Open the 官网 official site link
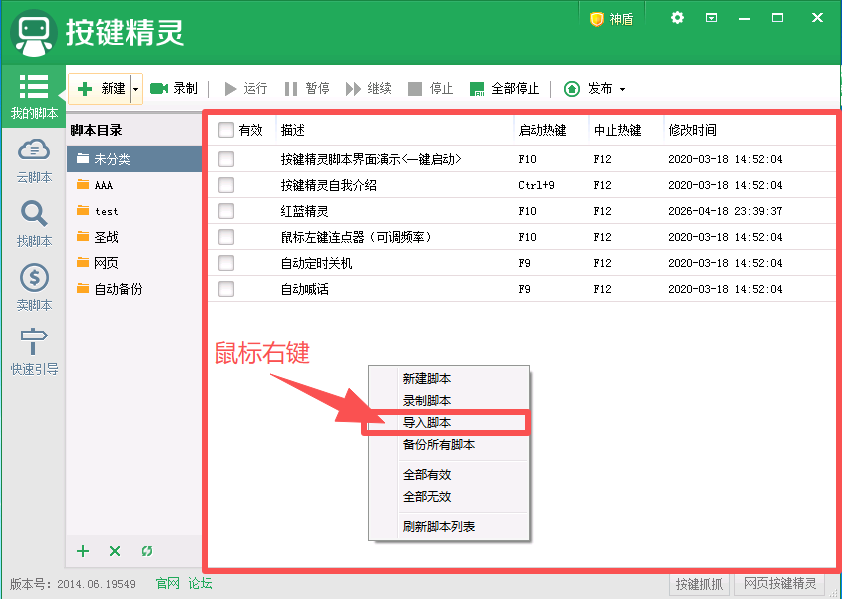The height and width of the screenshot is (599, 842). 168,583
